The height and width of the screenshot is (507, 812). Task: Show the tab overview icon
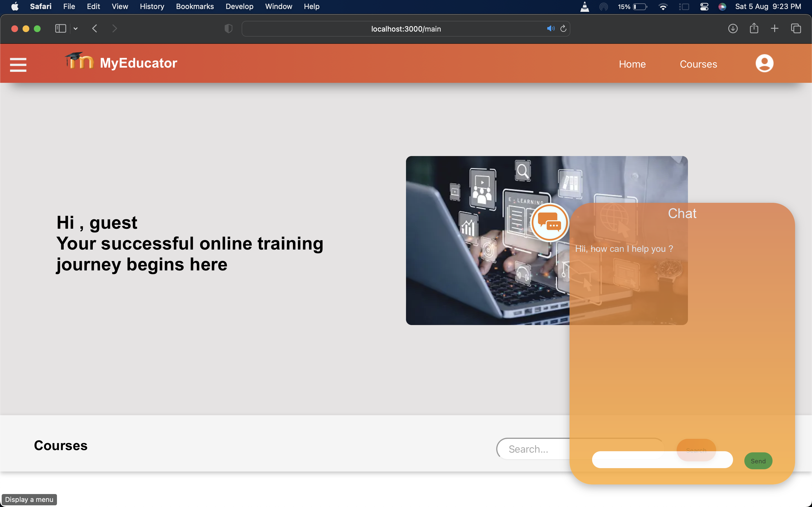click(796, 29)
